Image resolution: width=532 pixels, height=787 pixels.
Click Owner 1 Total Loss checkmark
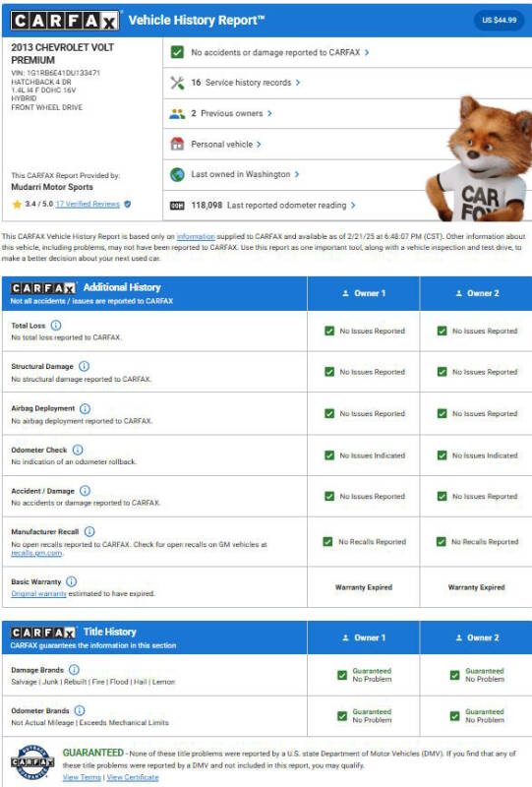point(329,331)
